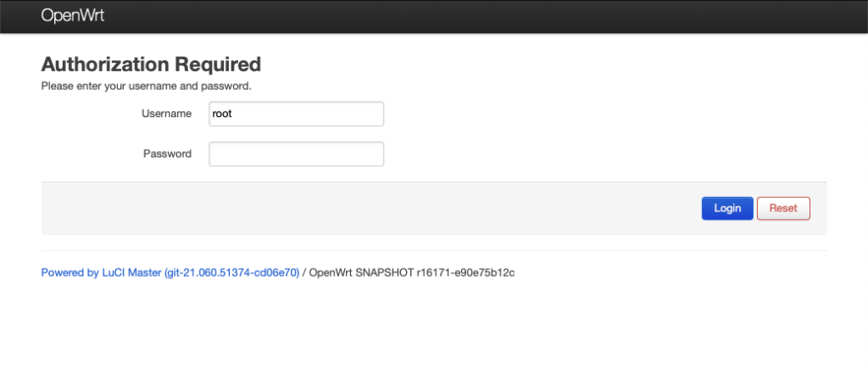The image size is (868, 370).
Task: Click the divider line above the footer
Action: pos(434,250)
